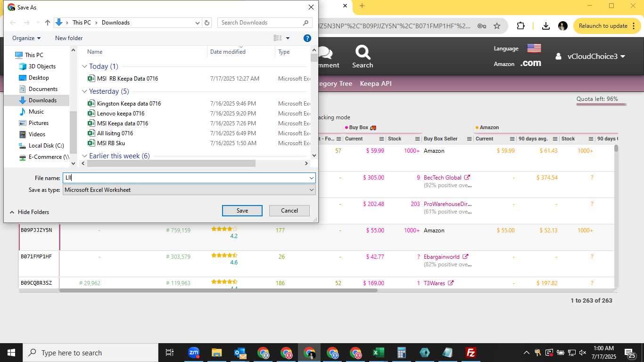Select Desktop in the folder tree
Viewport: 644px width, 362px height.
pyautogui.click(x=39, y=78)
